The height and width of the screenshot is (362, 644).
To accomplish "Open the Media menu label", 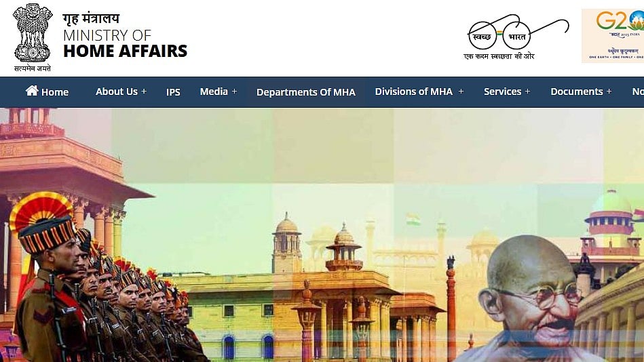I will 214,92.
